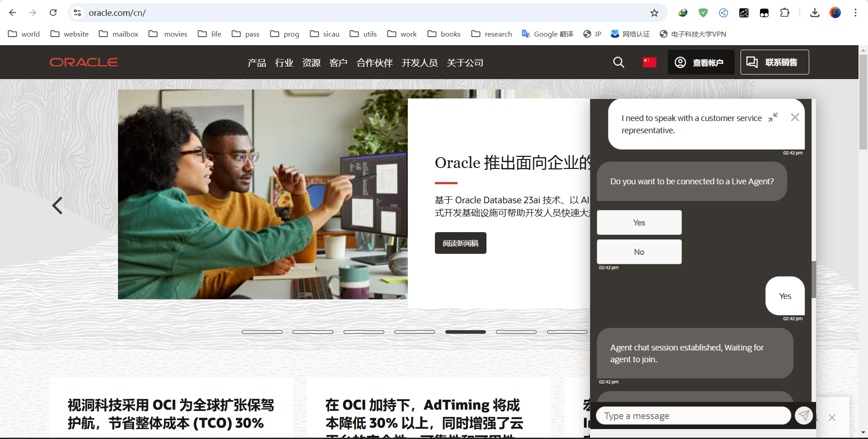The width and height of the screenshot is (868, 439).
Task: Reload the page with refresh icon
Action: click(x=53, y=13)
